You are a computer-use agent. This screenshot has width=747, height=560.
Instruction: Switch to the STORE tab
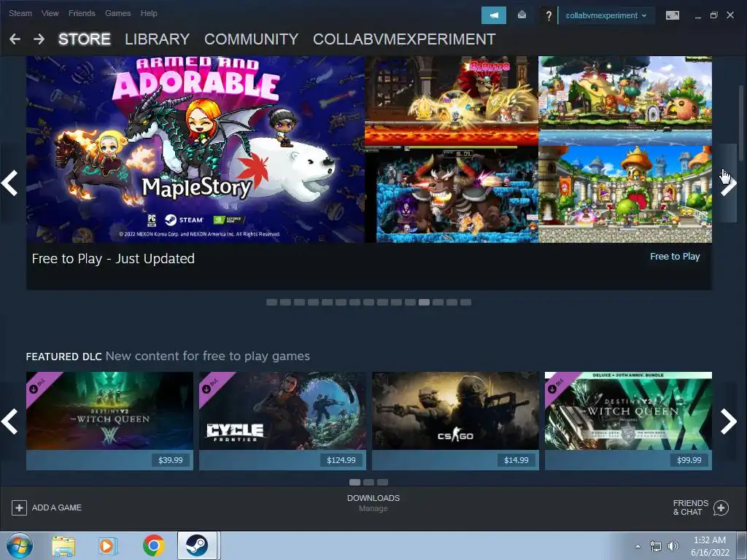click(x=85, y=39)
